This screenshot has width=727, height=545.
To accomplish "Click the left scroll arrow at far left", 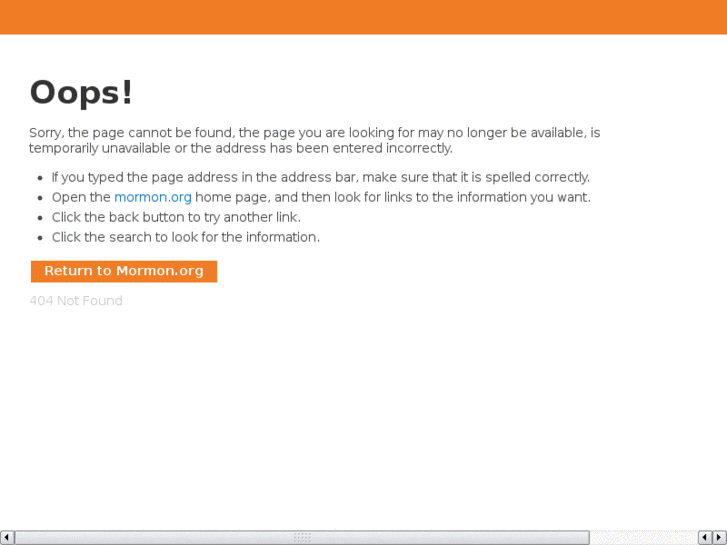I will [7, 538].
